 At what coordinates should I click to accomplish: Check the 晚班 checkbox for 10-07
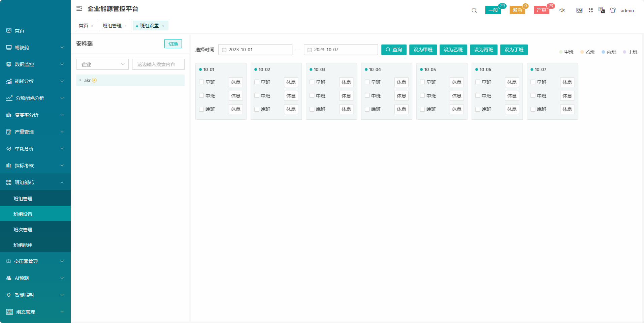[533, 109]
